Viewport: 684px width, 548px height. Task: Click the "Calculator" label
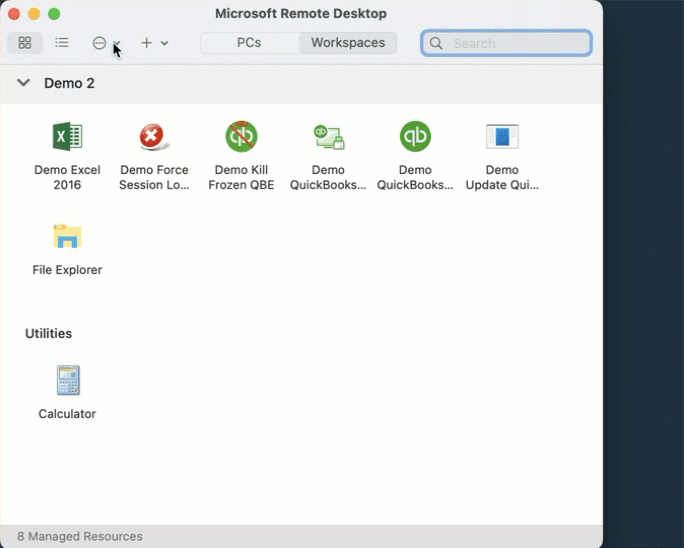pyautogui.click(x=67, y=414)
